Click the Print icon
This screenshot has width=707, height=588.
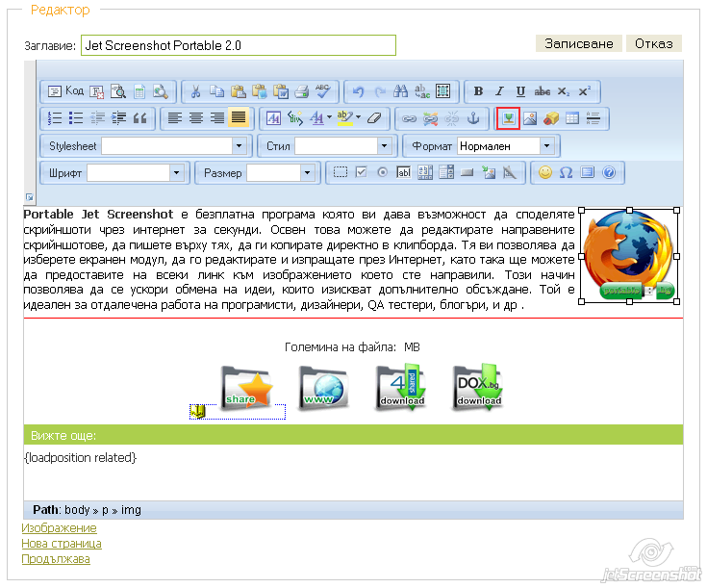pyautogui.click(x=302, y=91)
